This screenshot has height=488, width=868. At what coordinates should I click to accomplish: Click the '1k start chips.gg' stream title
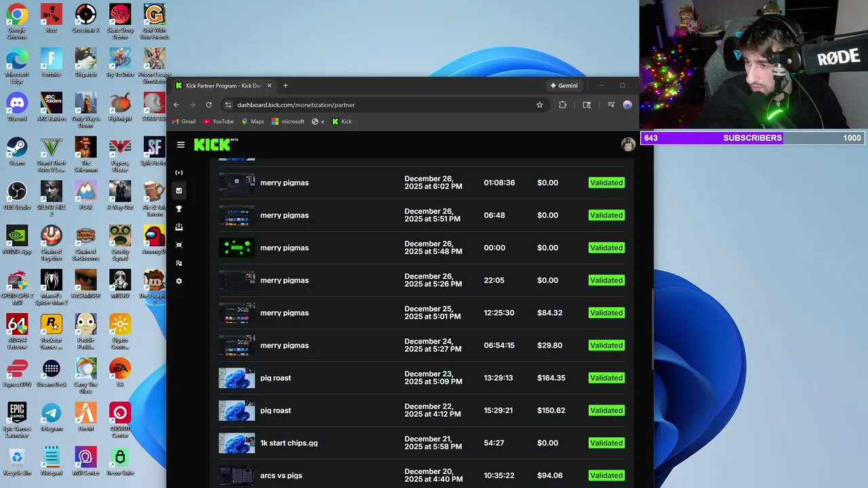pyautogui.click(x=289, y=443)
